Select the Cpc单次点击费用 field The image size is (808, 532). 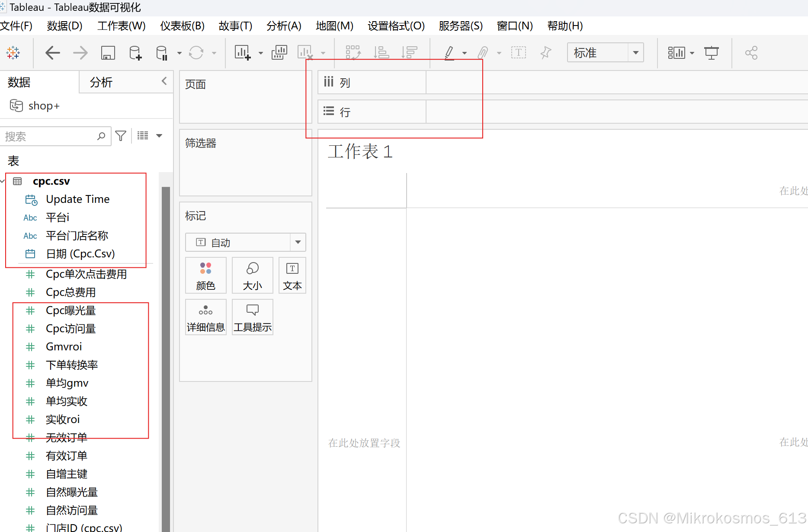86,274
